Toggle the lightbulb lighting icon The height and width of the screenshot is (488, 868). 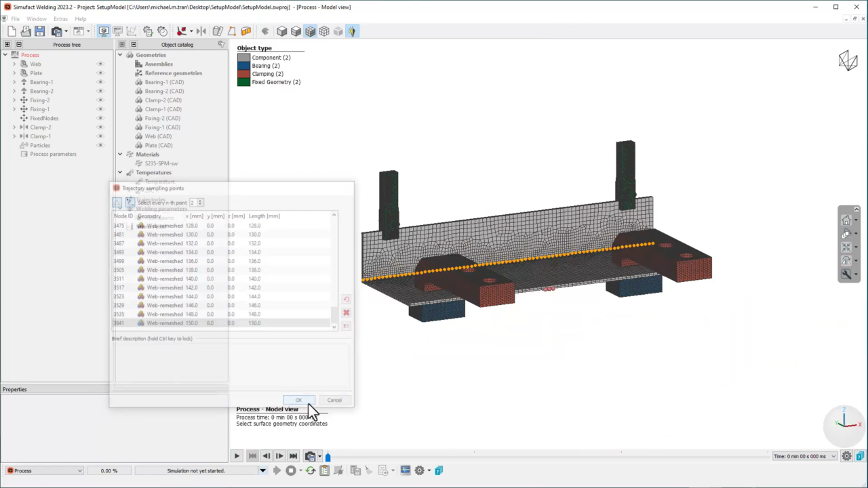(352, 31)
